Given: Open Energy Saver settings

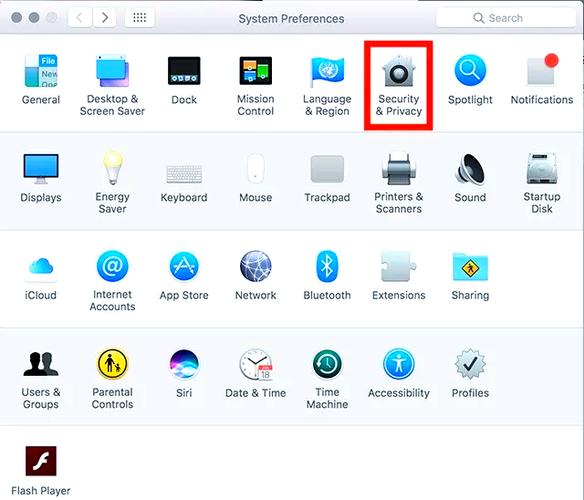Looking at the screenshot, I should click(112, 183).
